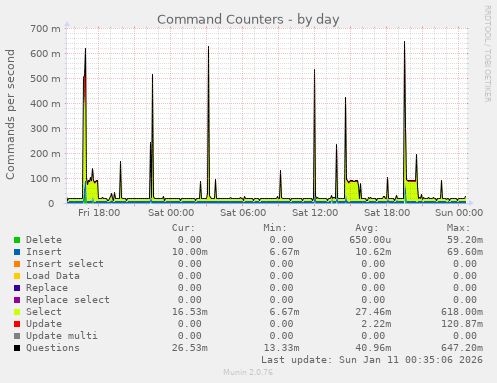Click the purple Replace select legend swatch

click(17, 300)
